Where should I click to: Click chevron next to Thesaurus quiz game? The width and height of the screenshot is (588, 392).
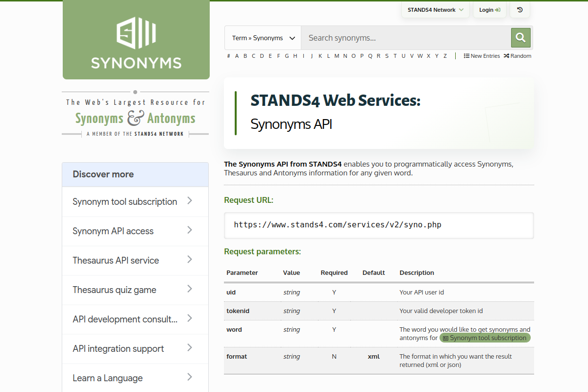(190, 289)
